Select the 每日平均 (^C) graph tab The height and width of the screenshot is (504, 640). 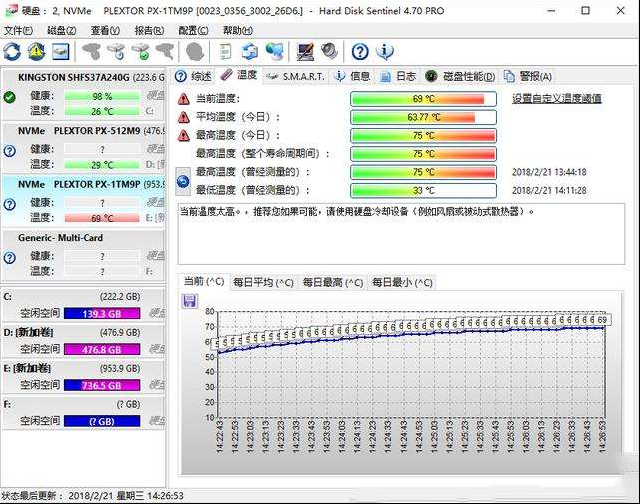point(263,283)
